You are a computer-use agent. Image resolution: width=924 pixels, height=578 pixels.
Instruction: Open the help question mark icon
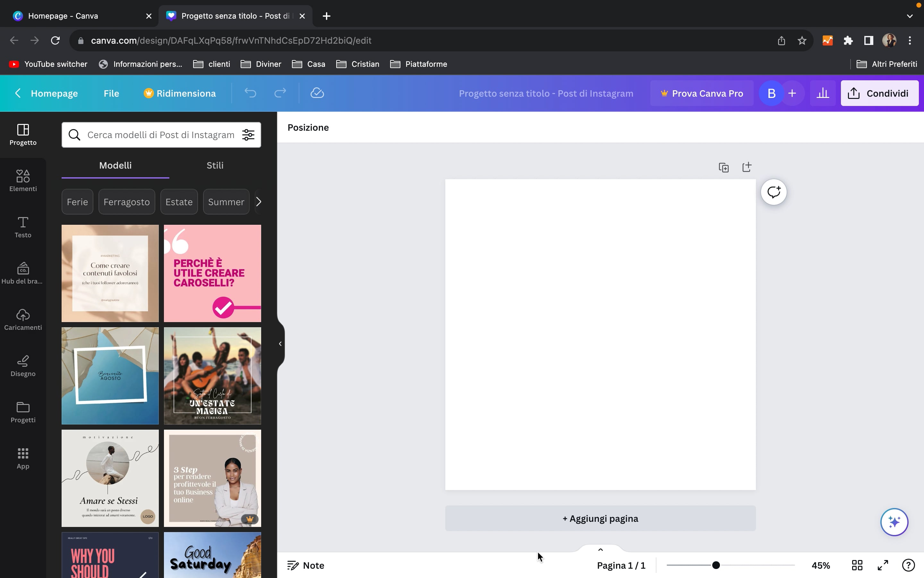[x=908, y=565]
